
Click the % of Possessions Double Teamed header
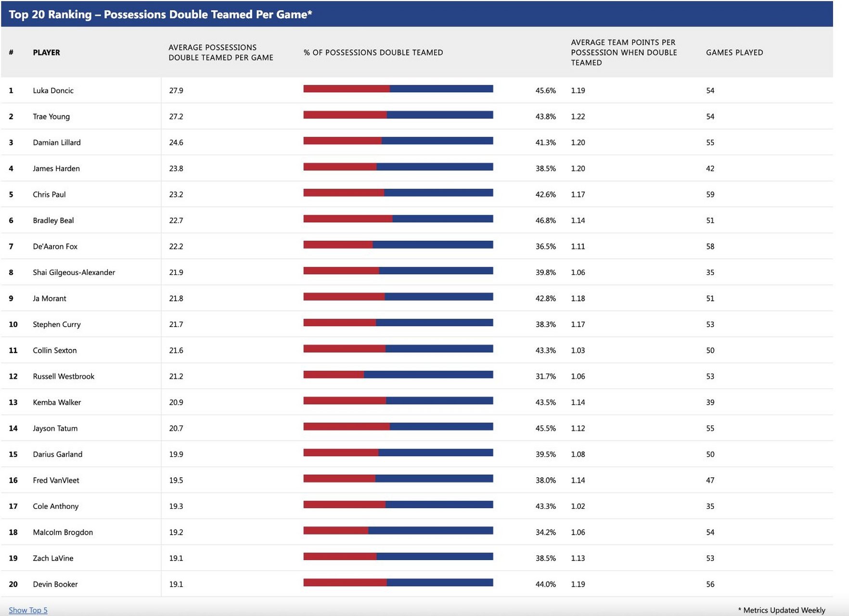(373, 52)
